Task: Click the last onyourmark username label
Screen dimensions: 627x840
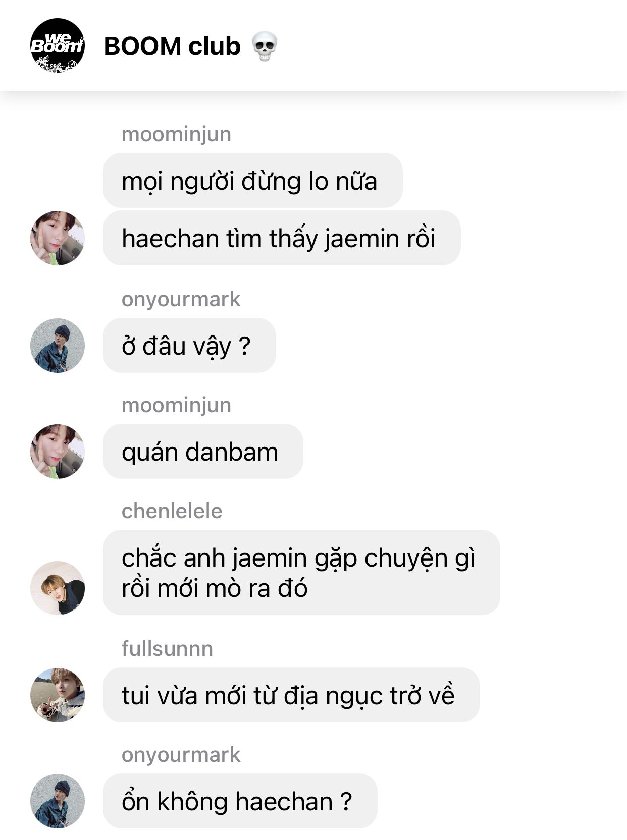Action: [x=181, y=755]
